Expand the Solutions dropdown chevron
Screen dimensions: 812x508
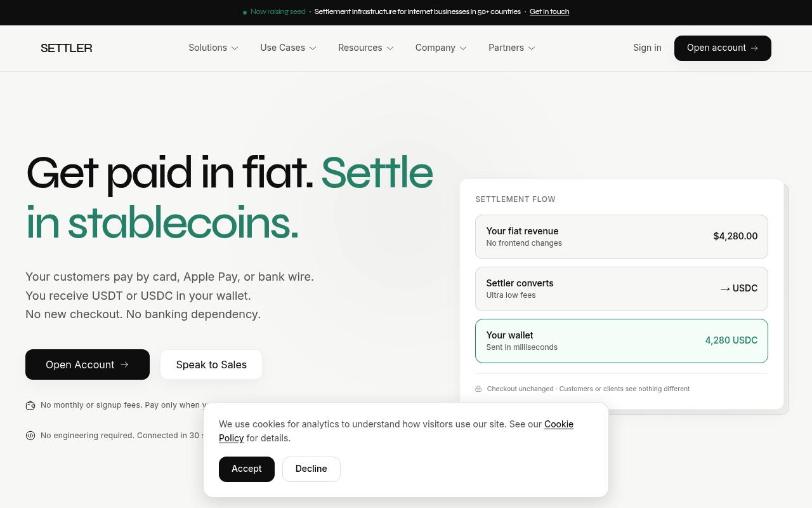click(x=235, y=48)
